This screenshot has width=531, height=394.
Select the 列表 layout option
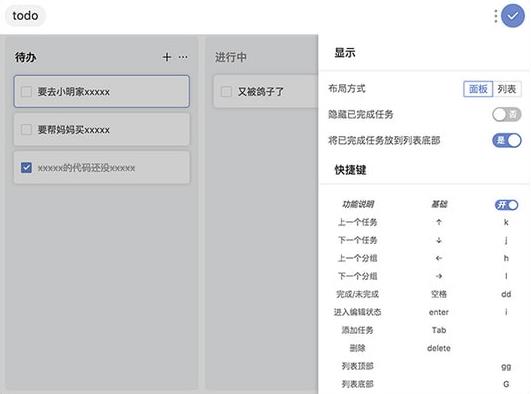(507, 89)
